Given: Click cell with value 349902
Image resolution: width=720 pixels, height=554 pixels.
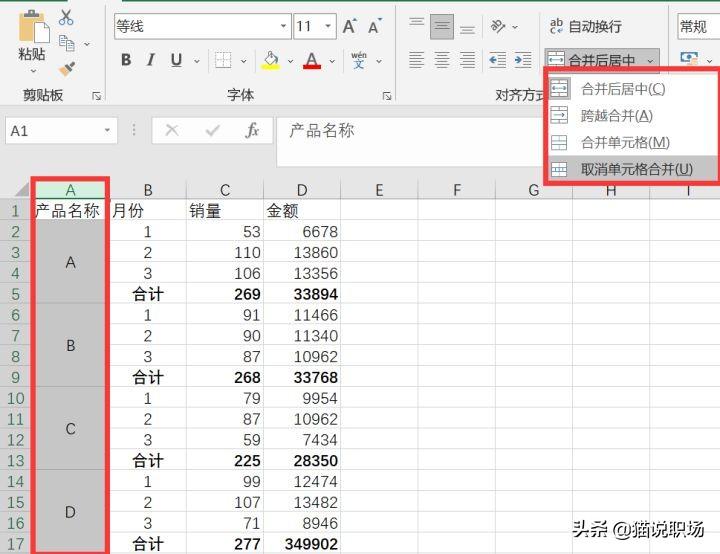Looking at the screenshot, I should point(302,544).
